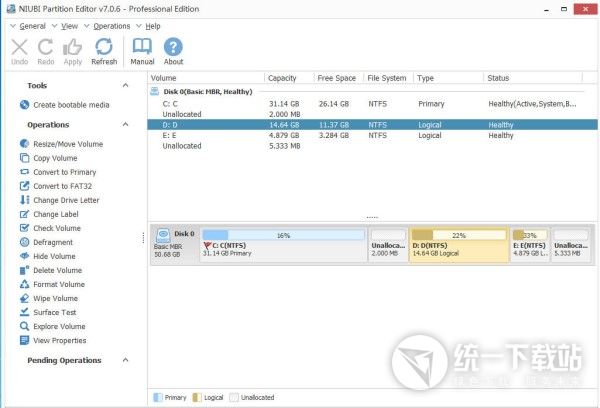
Task: Select Resize/Move Volume operation
Action: [x=68, y=144]
